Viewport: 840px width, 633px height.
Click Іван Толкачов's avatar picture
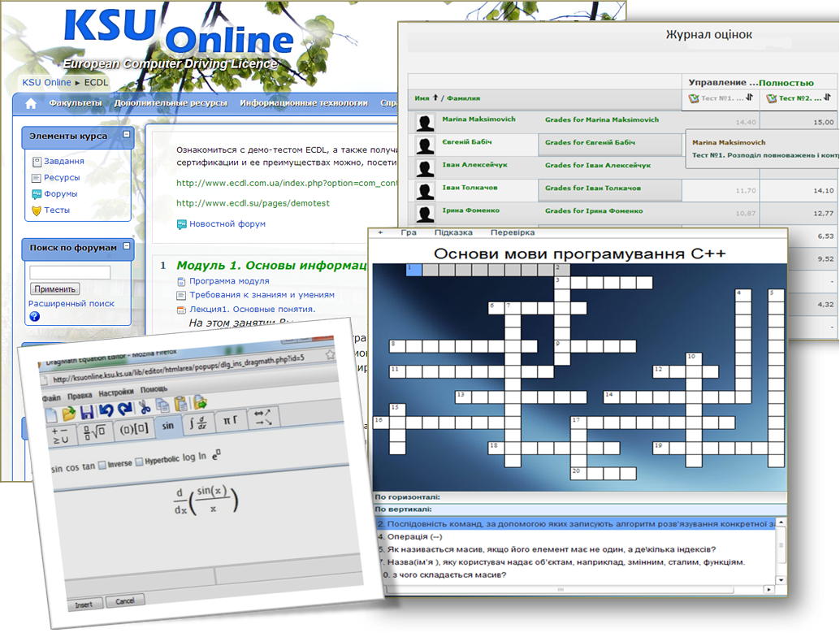click(426, 191)
